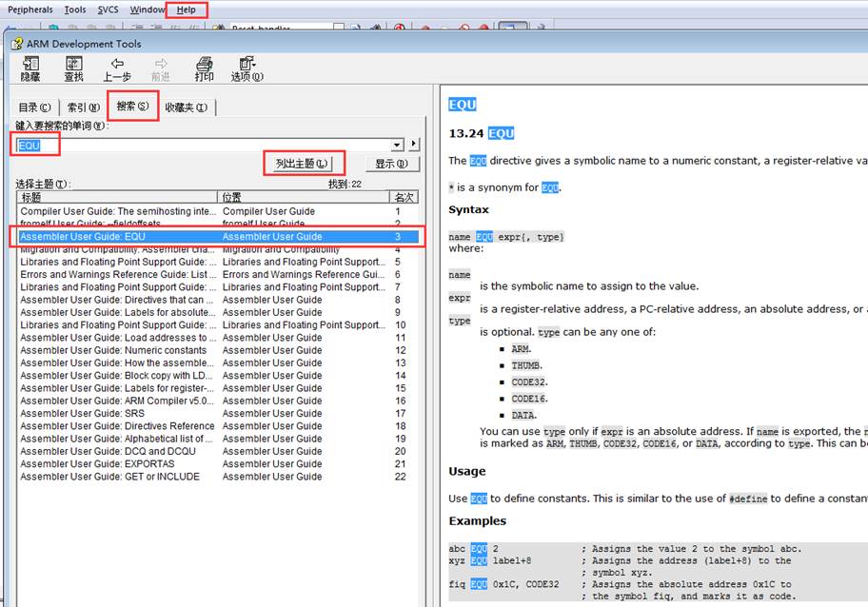
Task: Select 'Assembler User Guide: Block copy with LD...' result
Action: pos(218,375)
